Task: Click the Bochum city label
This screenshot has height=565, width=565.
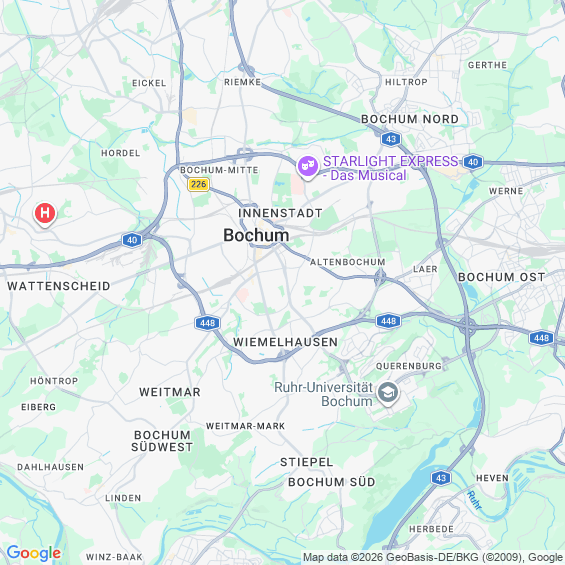Action: (x=256, y=235)
